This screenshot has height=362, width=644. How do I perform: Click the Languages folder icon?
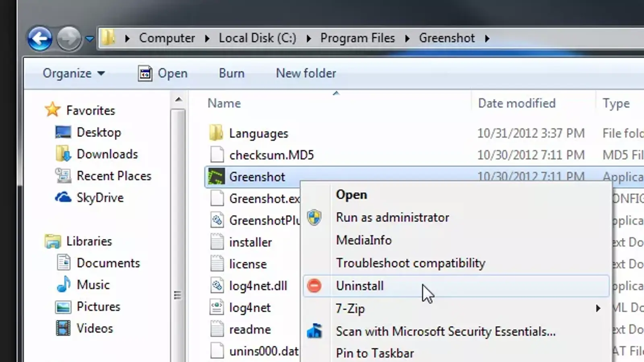[x=216, y=133]
